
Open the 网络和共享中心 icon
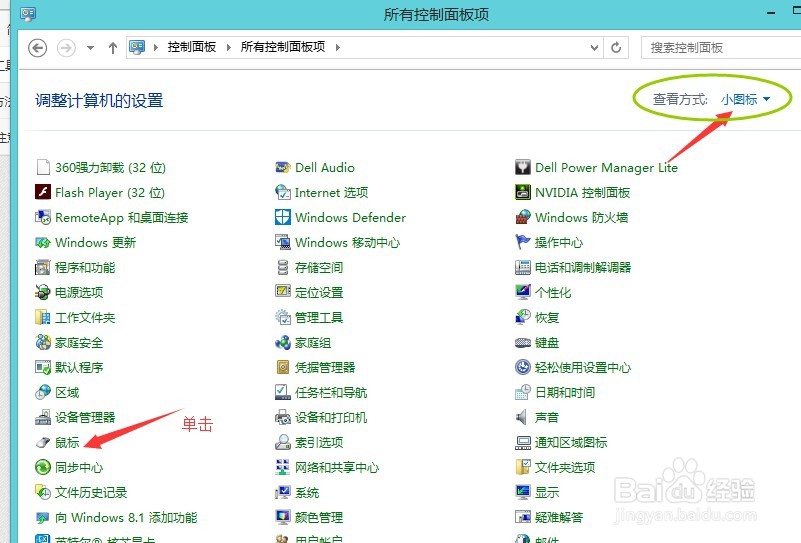pyautogui.click(x=282, y=467)
